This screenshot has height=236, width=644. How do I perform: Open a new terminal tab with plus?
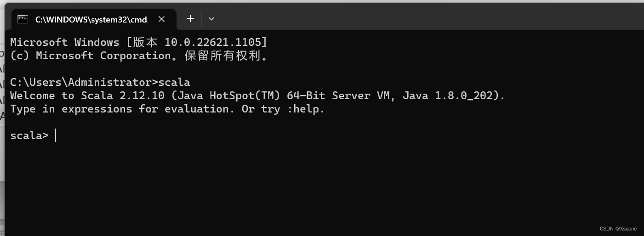tap(190, 19)
